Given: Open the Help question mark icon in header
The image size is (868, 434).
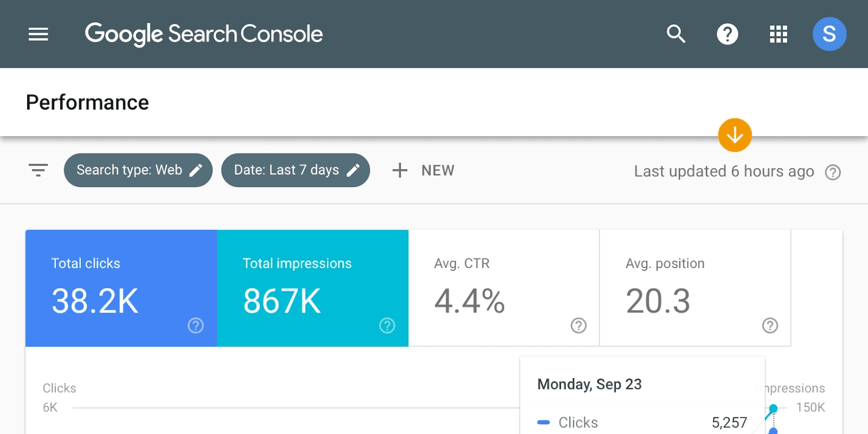Looking at the screenshot, I should [x=727, y=34].
